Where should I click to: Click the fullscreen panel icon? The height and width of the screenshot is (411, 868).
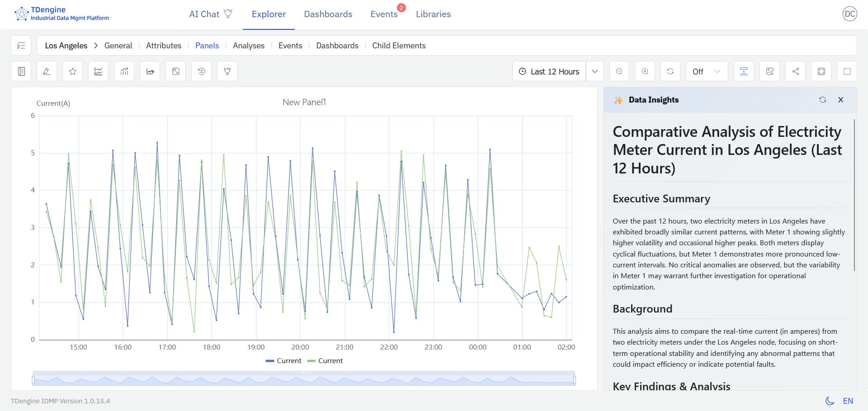[821, 71]
